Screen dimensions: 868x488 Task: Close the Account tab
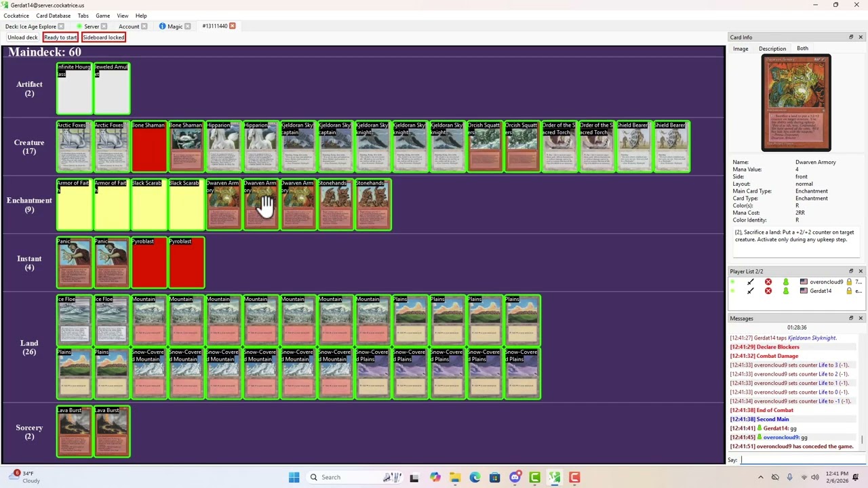point(144,26)
